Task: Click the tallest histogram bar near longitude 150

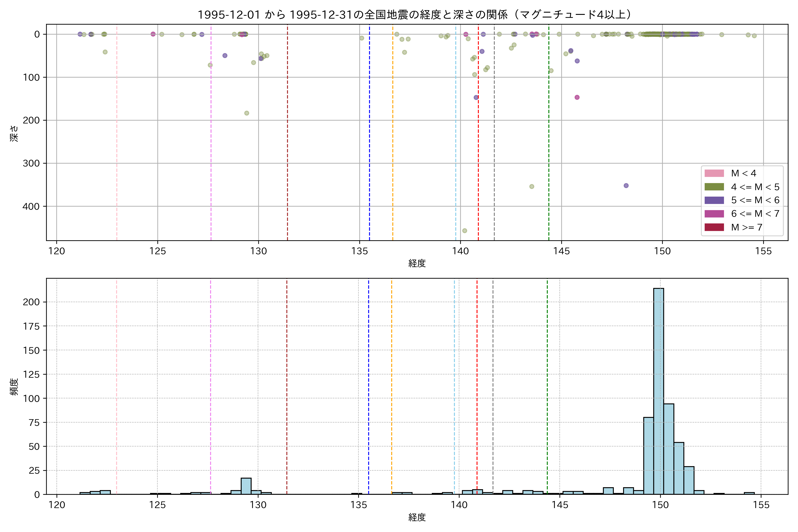Action: pyautogui.click(x=658, y=390)
